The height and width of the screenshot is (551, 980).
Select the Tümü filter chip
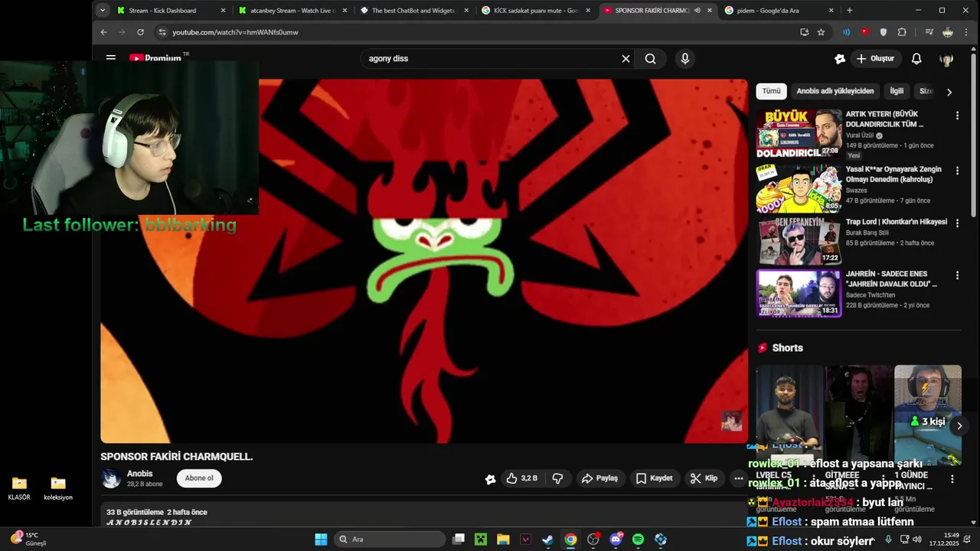771,91
